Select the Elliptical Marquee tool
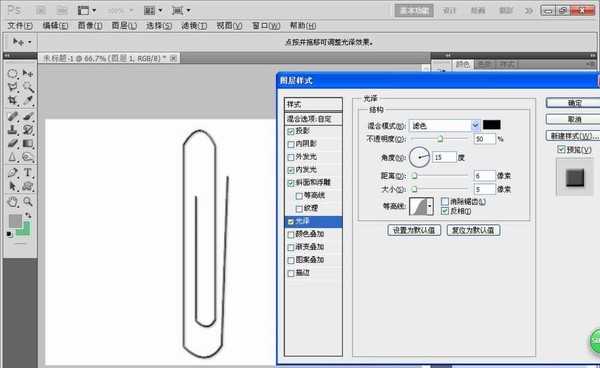The width and height of the screenshot is (600, 368). pyautogui.click(x=13, y=73)
